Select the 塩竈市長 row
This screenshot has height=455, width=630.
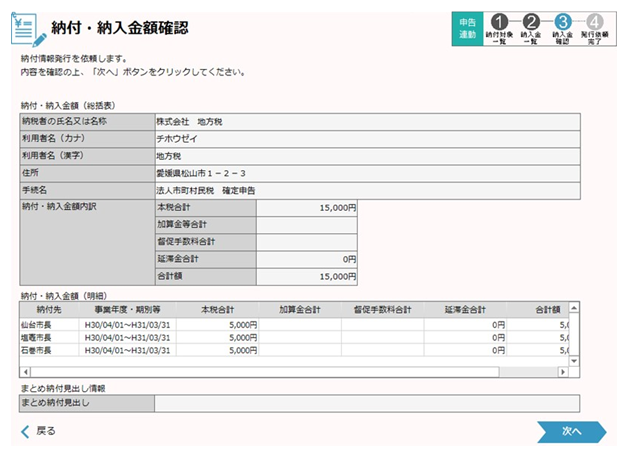[295, 338]
